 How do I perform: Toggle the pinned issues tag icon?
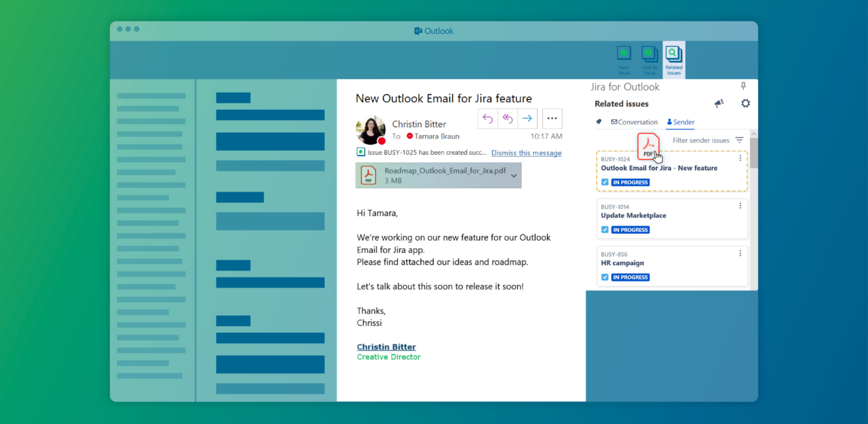[x=599, y=121]
